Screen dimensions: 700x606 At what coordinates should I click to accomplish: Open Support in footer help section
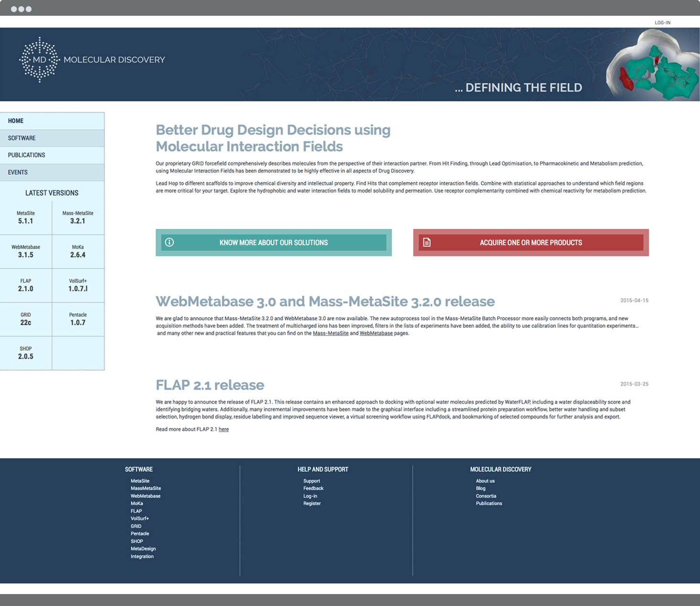(311, 481)
